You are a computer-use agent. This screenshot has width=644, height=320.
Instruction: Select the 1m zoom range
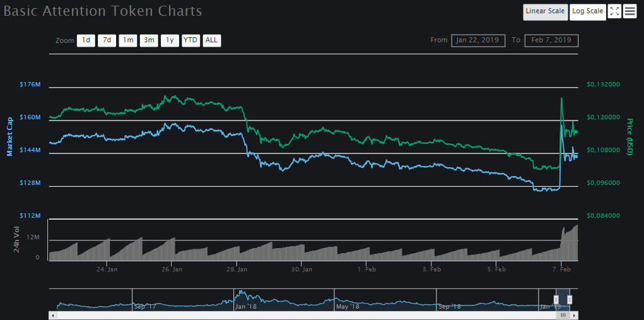tap(127, 40)
